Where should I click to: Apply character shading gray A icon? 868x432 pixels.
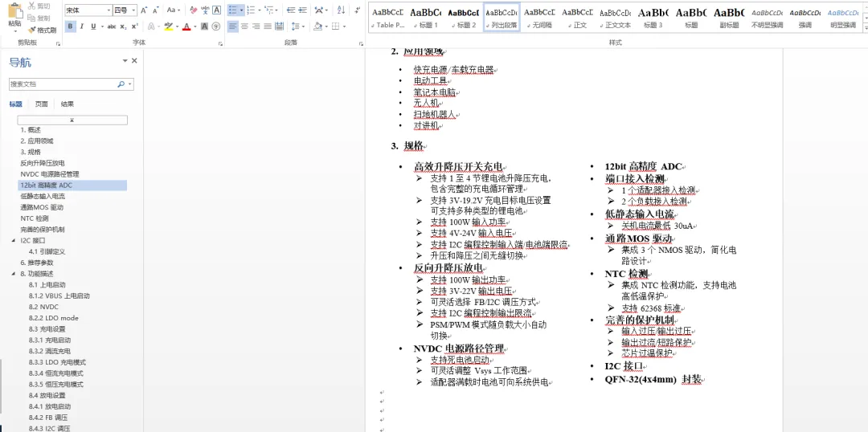coord(204,26)
